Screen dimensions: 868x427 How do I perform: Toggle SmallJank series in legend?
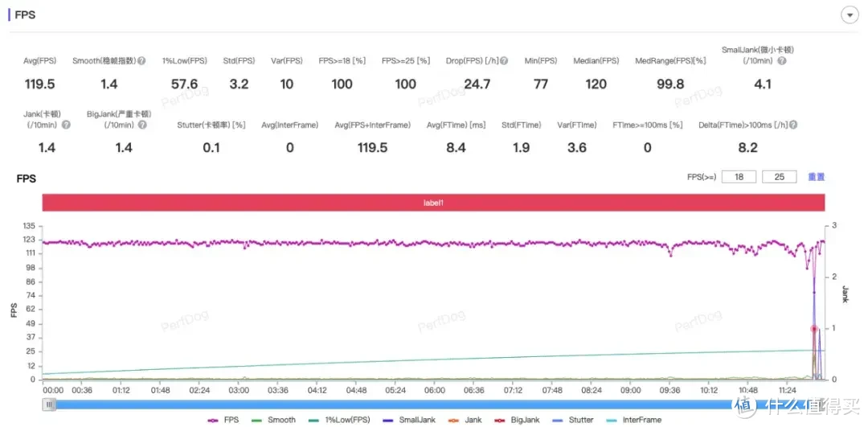click(408, 420)
